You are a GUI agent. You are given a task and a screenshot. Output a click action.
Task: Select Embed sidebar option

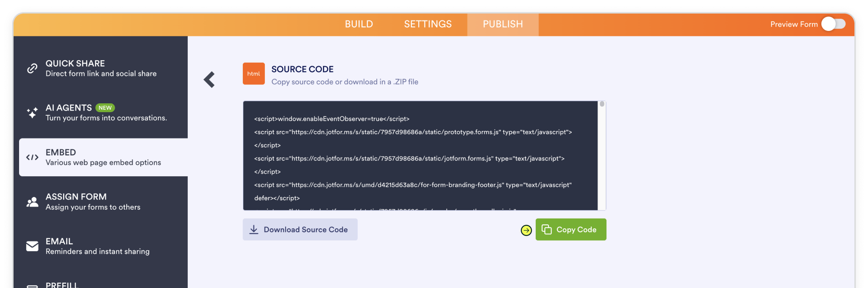click(103, 157)
